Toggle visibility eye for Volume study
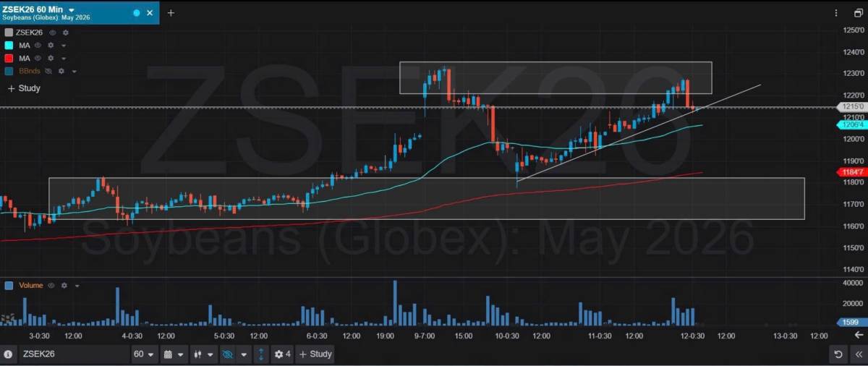 point(51,286)
